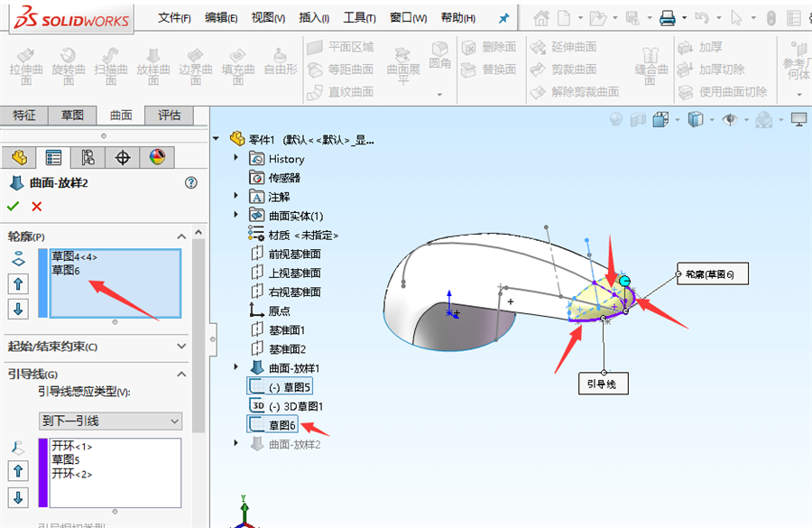The height and width of the screenshot is (528, 812).
Task: Click Replace Face (替换面) tool
Action: (x=489, y=69)
